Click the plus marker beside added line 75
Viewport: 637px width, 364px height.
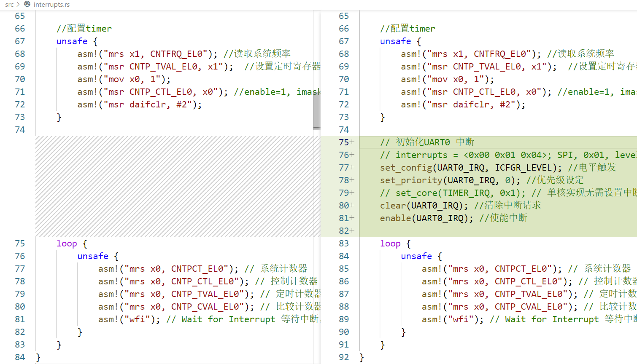[352, 142]
